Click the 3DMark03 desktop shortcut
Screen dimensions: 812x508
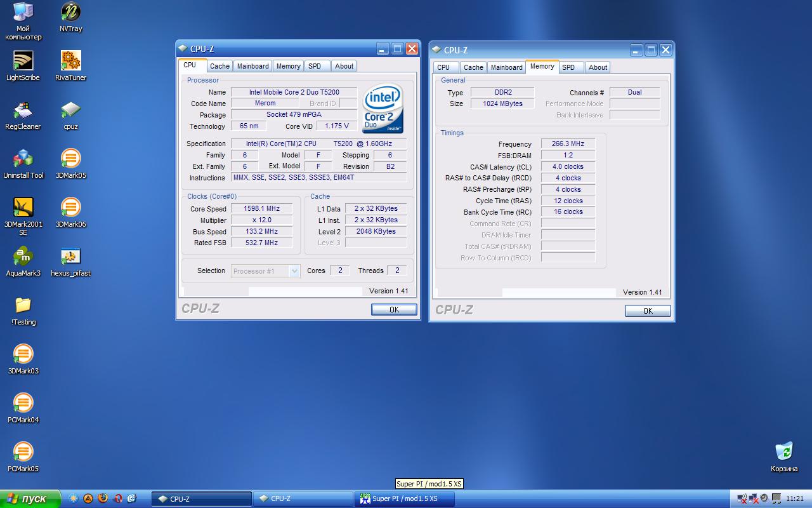(23, 359)
